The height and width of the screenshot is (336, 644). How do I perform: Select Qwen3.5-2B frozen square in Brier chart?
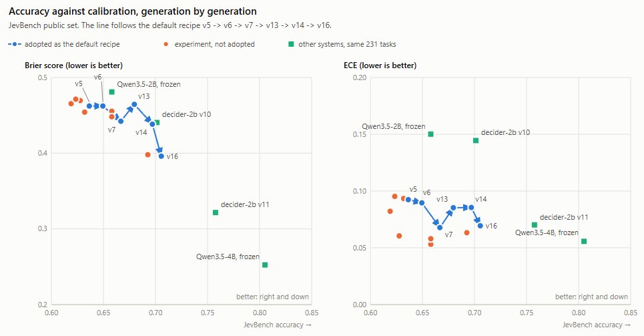111,92
